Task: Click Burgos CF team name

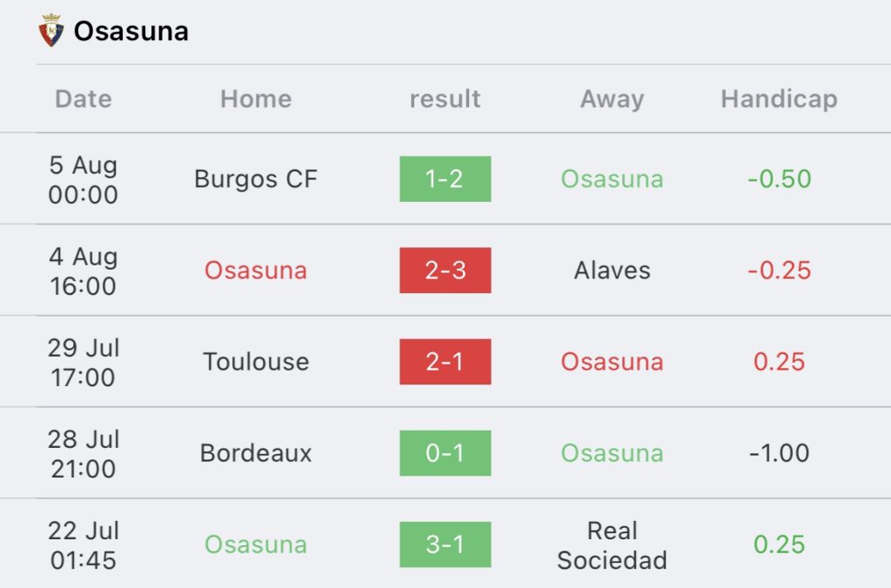Action: pyautogui.click(x=256, y=179)
